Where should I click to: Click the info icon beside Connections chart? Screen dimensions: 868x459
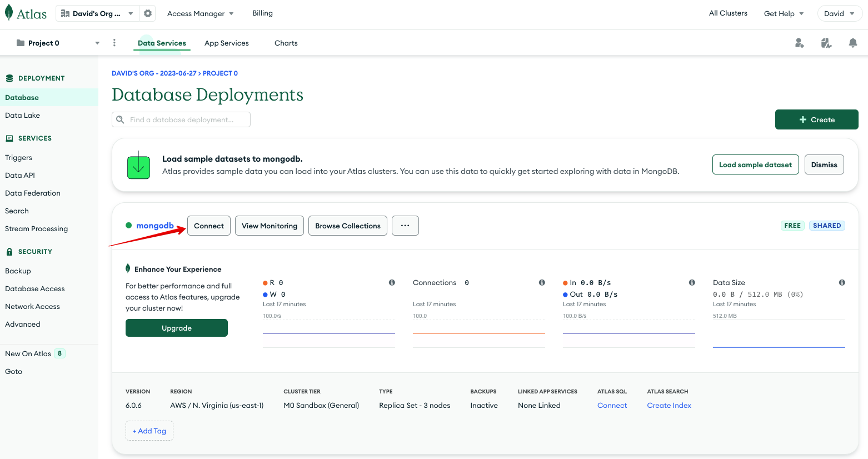(542, 282)
